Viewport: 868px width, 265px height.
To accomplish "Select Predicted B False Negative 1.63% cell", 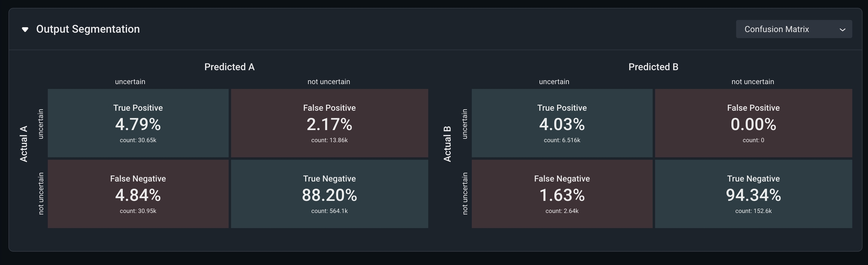I will [562, 194].
